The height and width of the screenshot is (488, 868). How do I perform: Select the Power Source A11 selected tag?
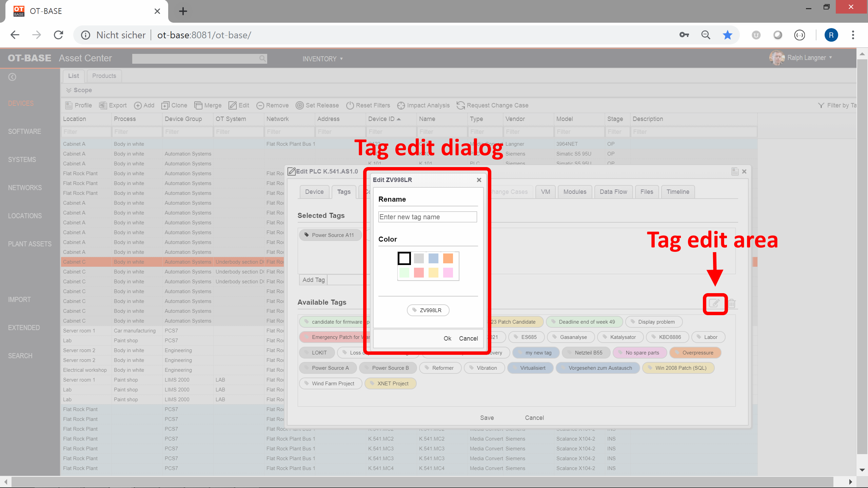[x=330, y=235]
